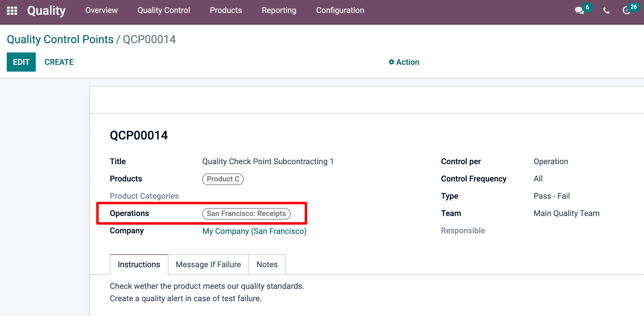Click the phone call icon
This screenshot has width=644, height=316.
point(606,11)
